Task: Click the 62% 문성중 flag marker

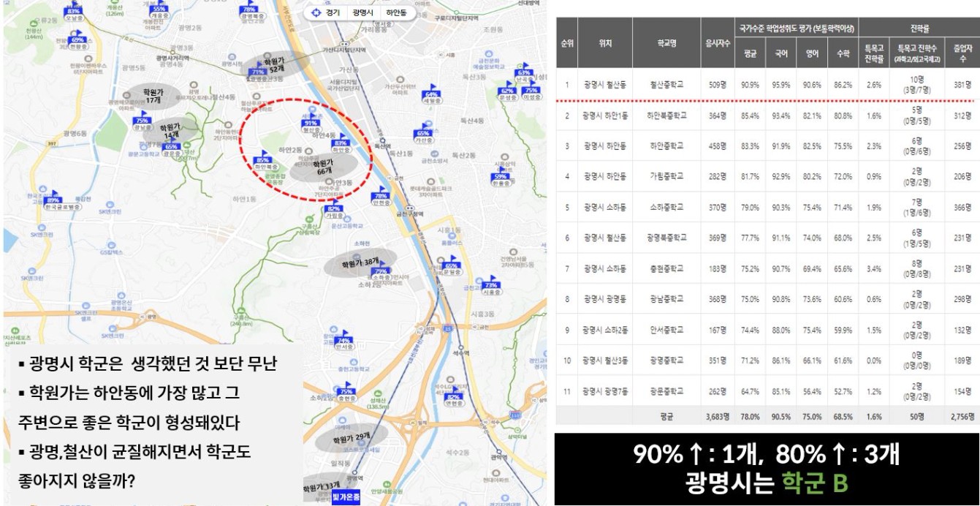Action: coord(508,91)
